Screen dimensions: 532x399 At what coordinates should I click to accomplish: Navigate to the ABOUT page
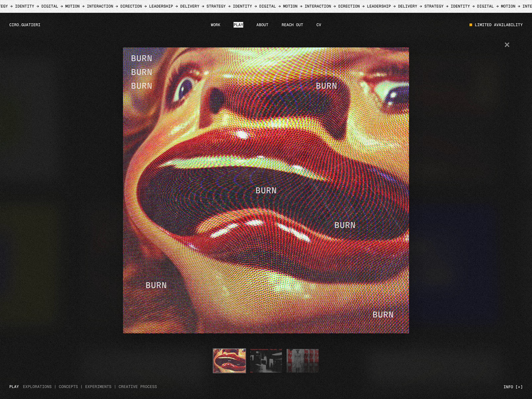pos(262,25)
